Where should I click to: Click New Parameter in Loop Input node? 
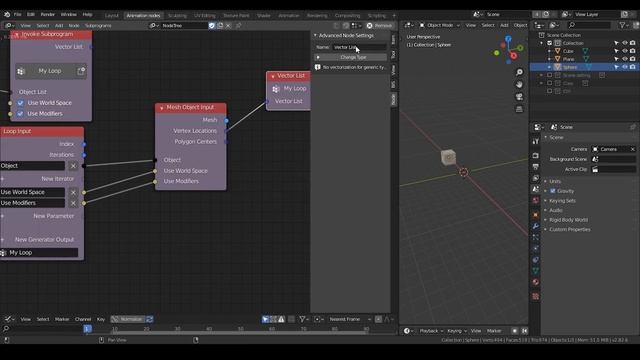pyautogui.click(x=53, y=216)
